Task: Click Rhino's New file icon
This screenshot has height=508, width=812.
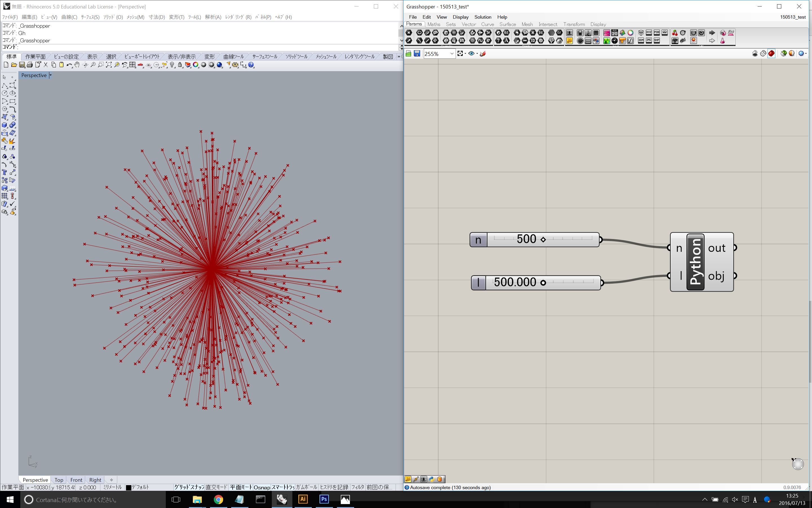Action: click(6, 65)
